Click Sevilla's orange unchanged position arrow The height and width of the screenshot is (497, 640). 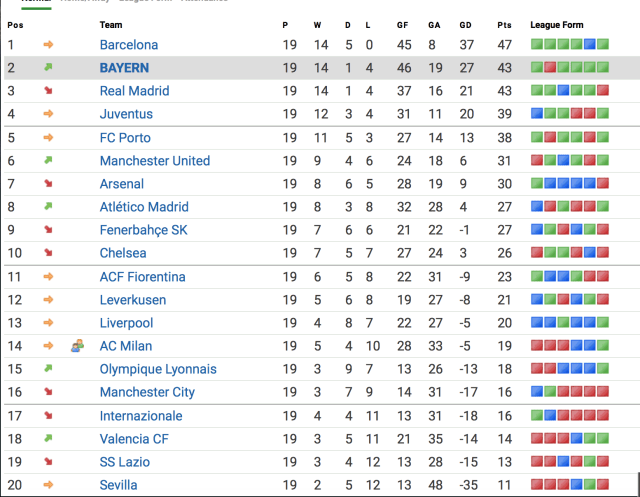[48, 485]
